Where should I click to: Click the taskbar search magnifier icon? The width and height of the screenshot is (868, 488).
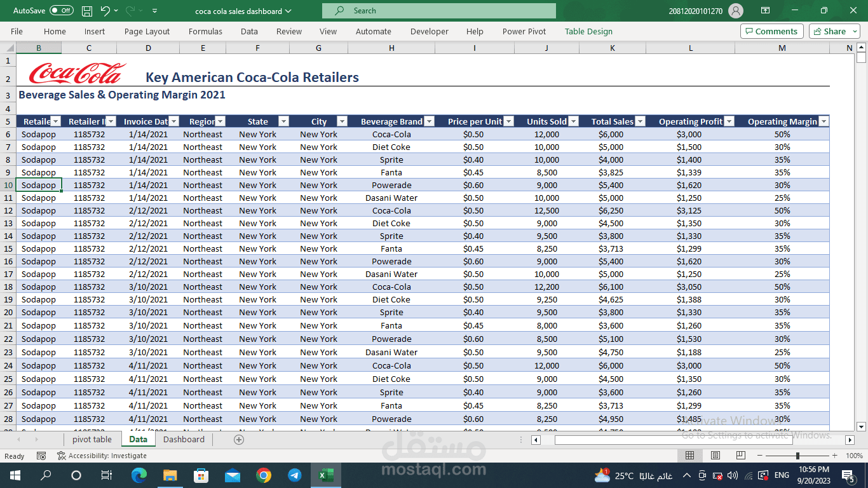(x=46, y=475)
